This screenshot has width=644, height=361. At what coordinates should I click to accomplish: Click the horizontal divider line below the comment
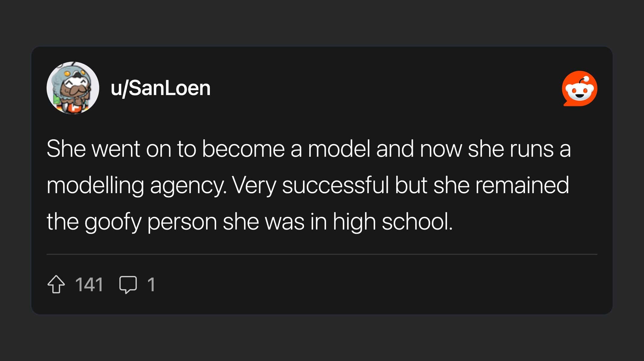[322, 254]
